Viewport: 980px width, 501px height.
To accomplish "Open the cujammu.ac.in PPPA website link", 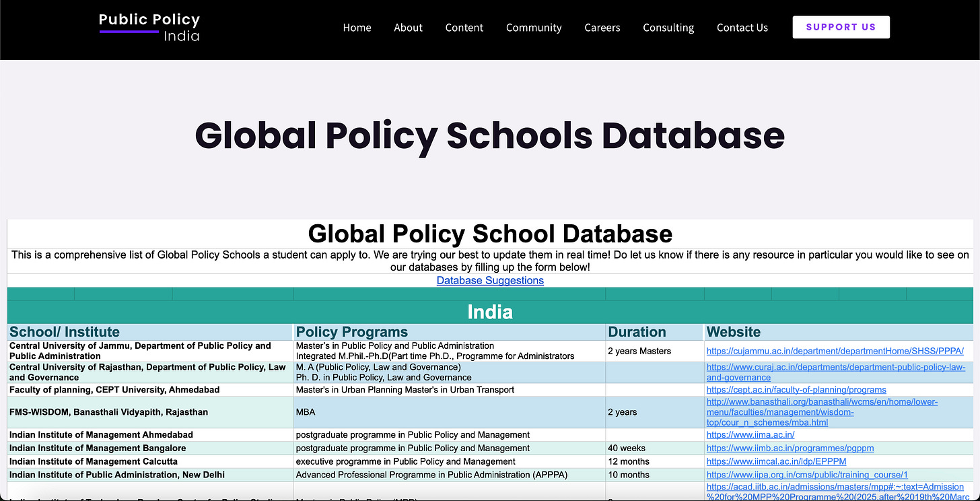I will point(835,351).
